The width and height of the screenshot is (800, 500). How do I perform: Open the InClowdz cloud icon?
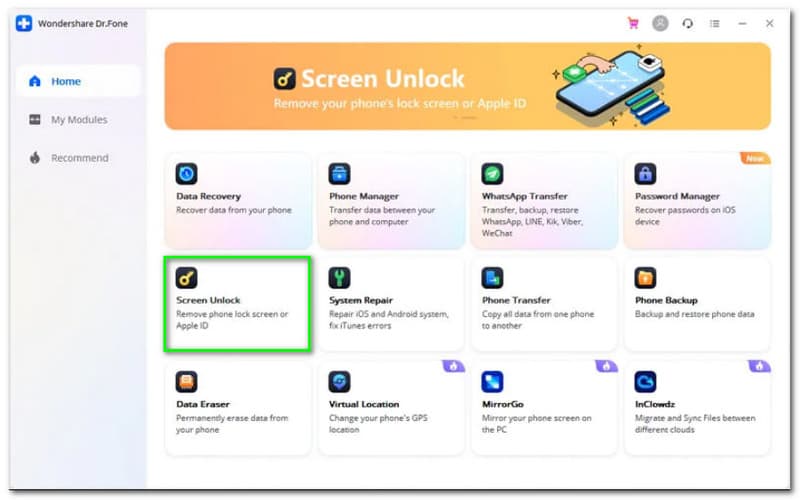coord(645,382)
